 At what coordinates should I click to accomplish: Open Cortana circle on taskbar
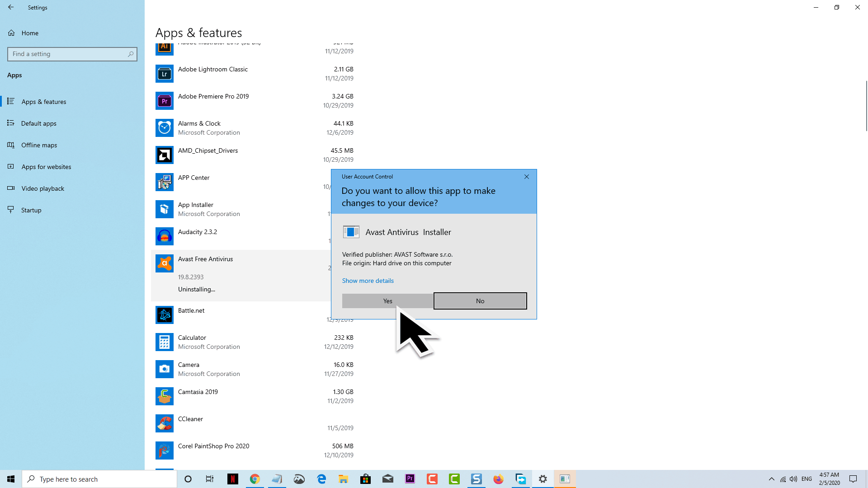[188, 479]
